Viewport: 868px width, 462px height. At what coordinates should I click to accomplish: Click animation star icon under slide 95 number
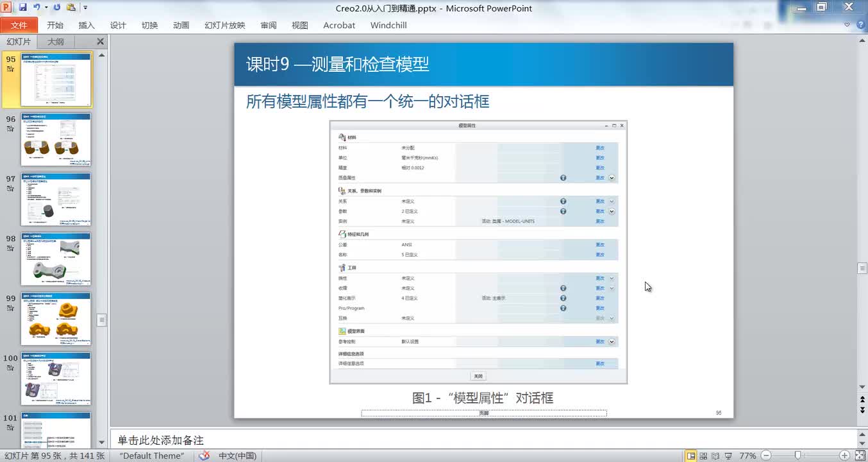coord(10,69)
